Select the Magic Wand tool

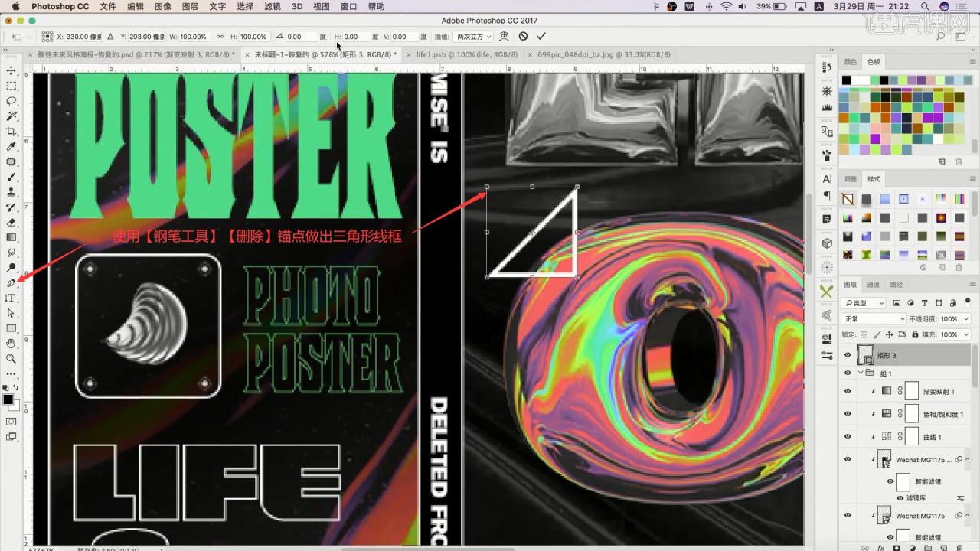[11, 116]
